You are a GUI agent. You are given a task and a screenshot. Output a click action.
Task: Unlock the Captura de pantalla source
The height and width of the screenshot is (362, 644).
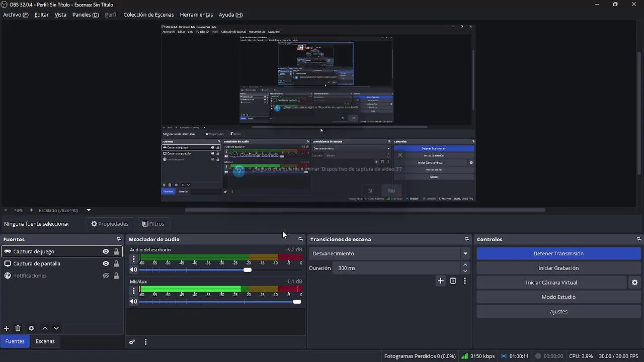coord(116,263)
